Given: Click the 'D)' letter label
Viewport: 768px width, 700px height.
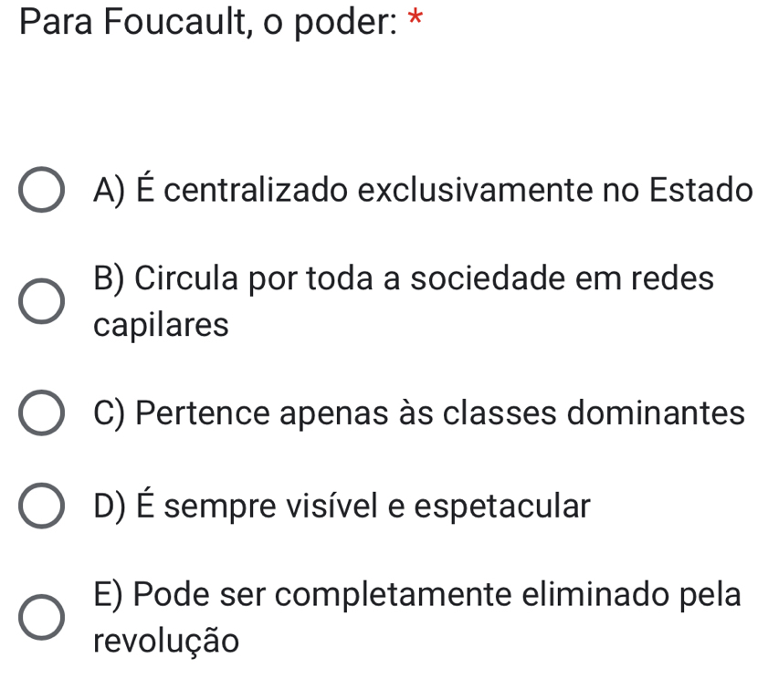Looking at the screenshot, I should pyautogui.click(x=110, y=507).
